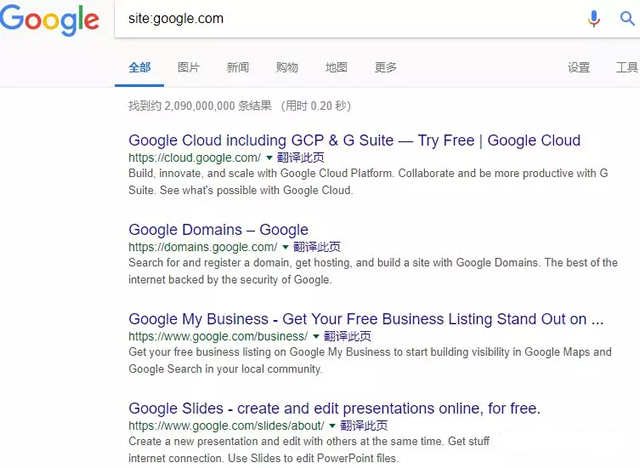Image resolution: width=640 pixels, height=468 pixels.
Task: Click the https://www.google.com/slides/about/ URL
Action: point(226,426)
